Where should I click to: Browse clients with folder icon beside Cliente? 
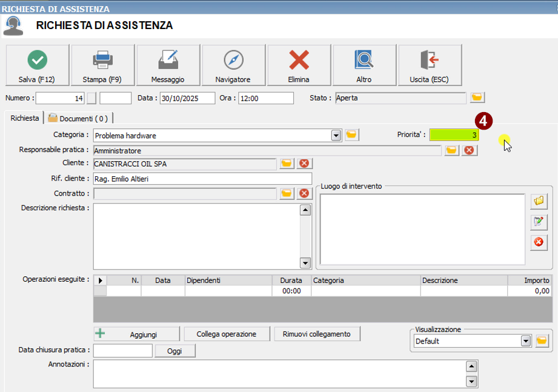287,164
